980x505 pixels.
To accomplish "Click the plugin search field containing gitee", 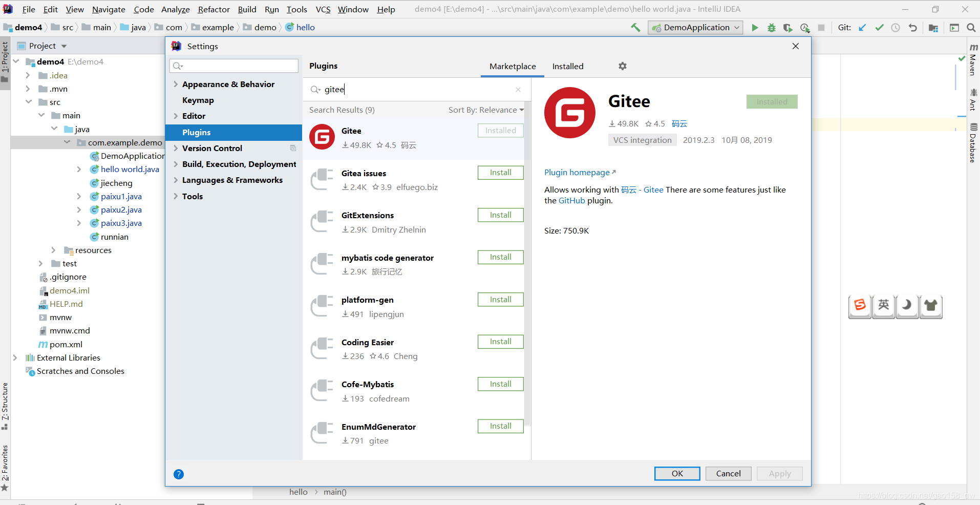I will tap(416, 90).
